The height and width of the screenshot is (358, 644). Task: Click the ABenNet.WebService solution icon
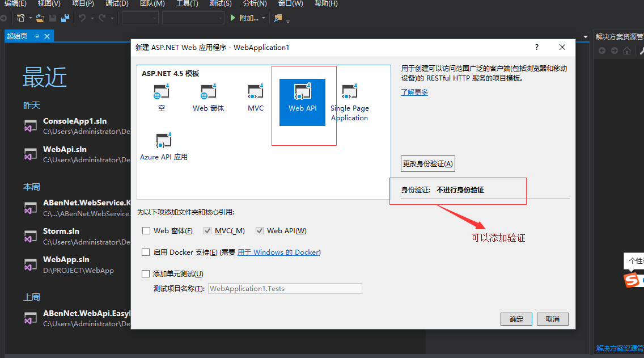(31, 208)
